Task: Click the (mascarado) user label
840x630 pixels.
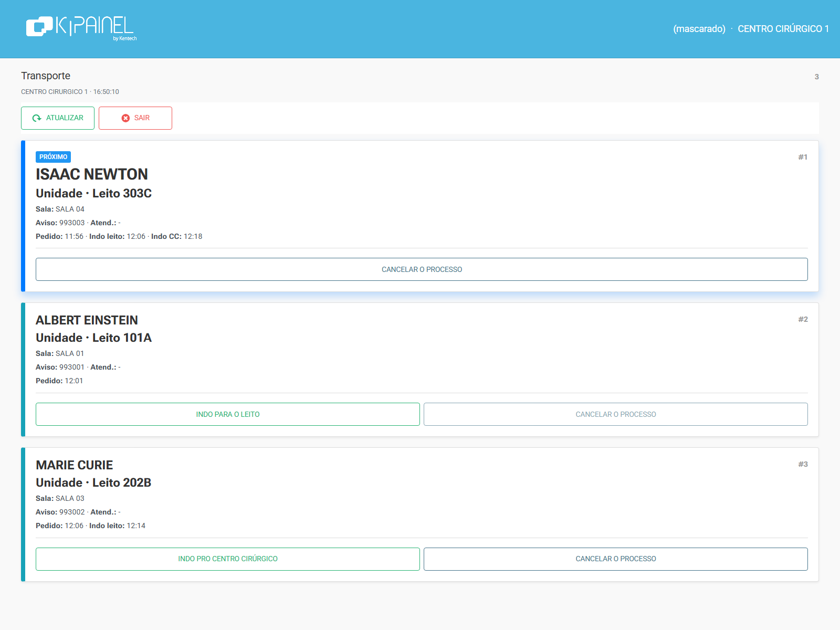Action: click(x=699, y=29)
